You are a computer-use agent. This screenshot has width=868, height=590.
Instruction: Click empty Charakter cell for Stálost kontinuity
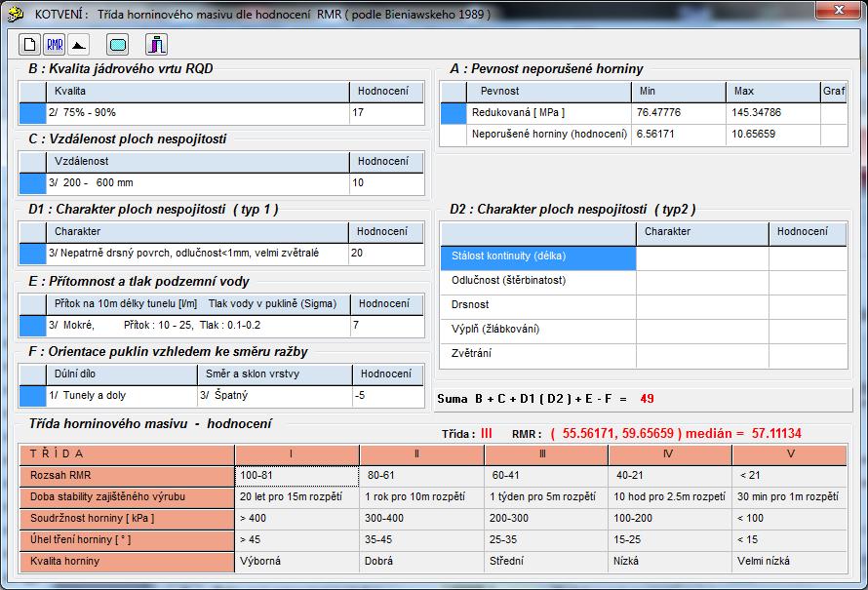click(x=702, y=258)
